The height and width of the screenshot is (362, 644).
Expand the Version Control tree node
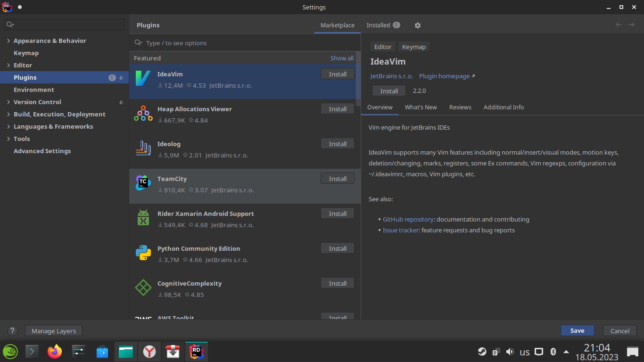[x=8, y=102]
